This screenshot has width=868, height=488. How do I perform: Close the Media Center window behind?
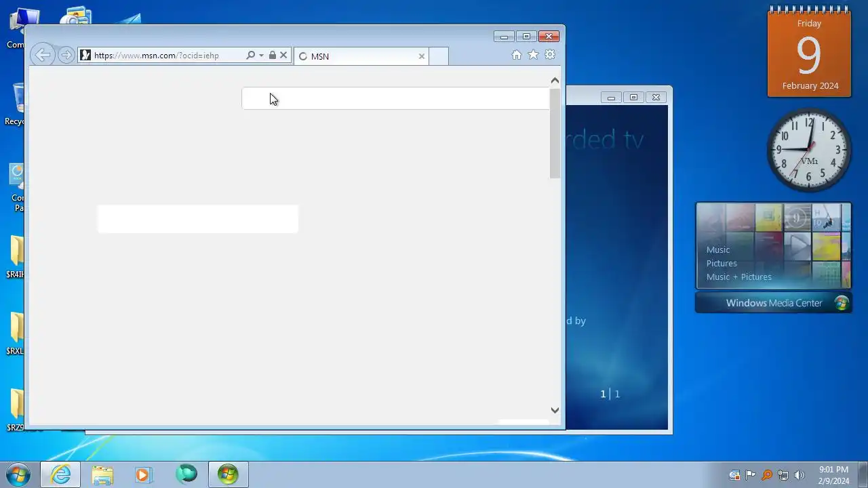click(x=656, y=98)
